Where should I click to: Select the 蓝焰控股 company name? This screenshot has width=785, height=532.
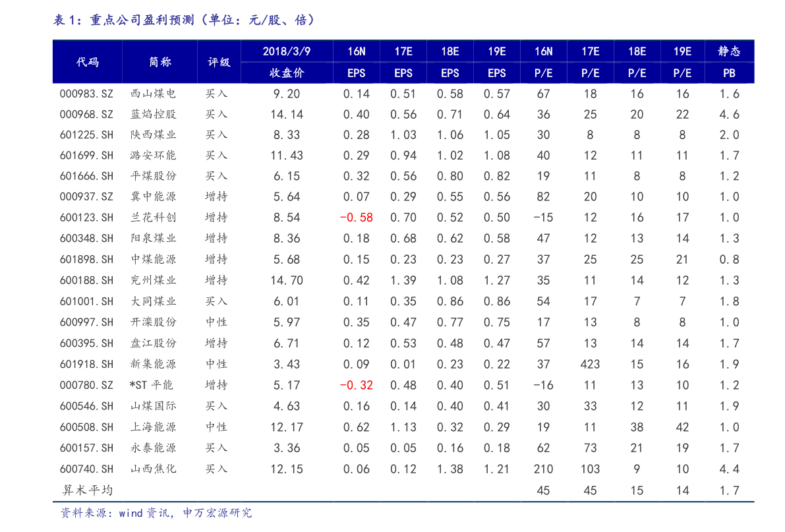tap(153, 114)
